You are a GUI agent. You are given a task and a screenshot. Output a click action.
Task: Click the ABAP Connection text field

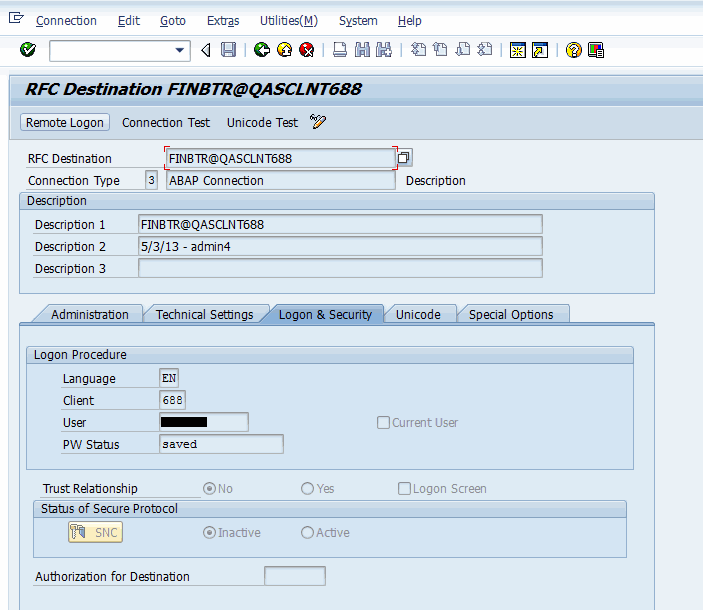[x=281, y=180]
